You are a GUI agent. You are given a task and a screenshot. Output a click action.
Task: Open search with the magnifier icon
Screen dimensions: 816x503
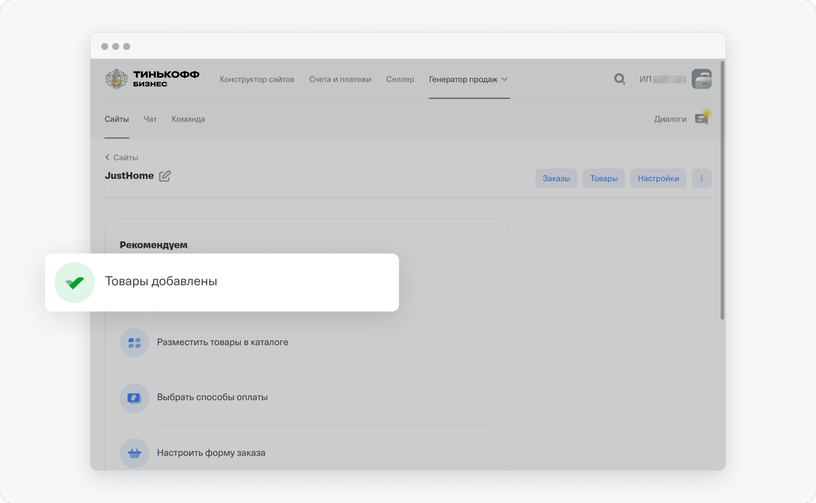click(x=619, y=79)
